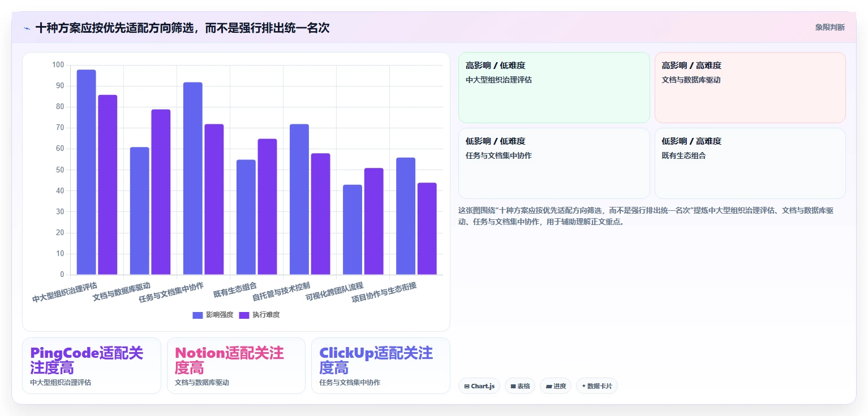
Task: Click the 执行难度 bar for 中大型组织治理评估
Action: coord(108,185)
